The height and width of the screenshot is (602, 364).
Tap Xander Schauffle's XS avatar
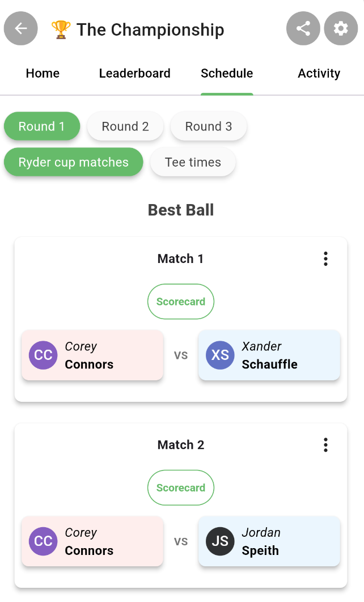click(220, 355)
